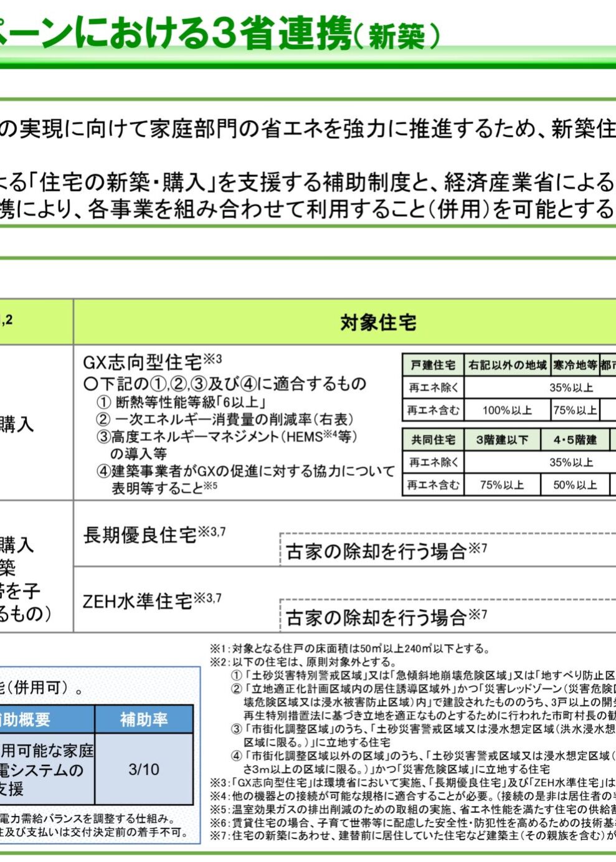Click the 3/10 subsidy rate cell

tap(144, 769)
